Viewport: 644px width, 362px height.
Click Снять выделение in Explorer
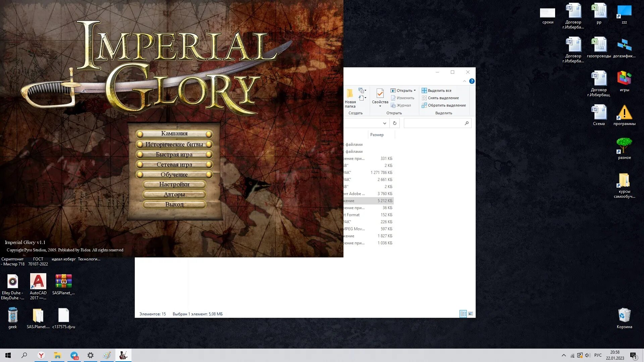(x=440, y=98)
